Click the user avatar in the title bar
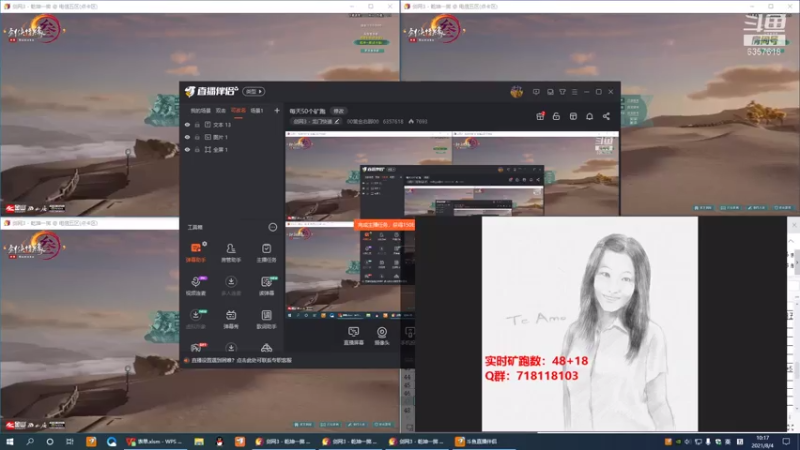Image resolution: width=800 pixels, height=450 pixels. [516, 92]
